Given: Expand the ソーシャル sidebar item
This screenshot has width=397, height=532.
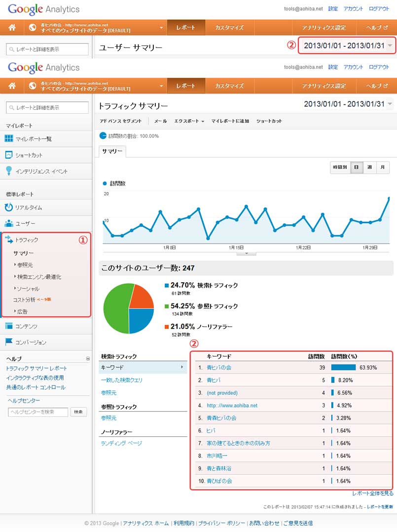Looking at the screenshot, I should [27, 288].
